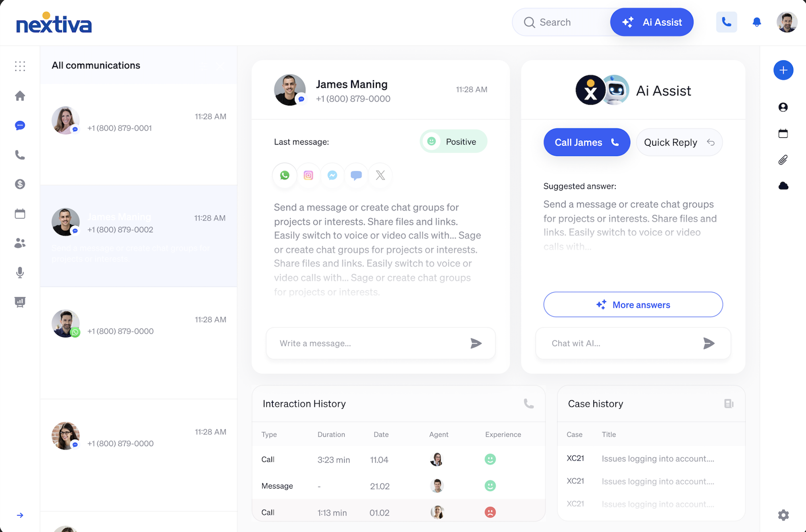Go to Home in the left sidebar

20,96
